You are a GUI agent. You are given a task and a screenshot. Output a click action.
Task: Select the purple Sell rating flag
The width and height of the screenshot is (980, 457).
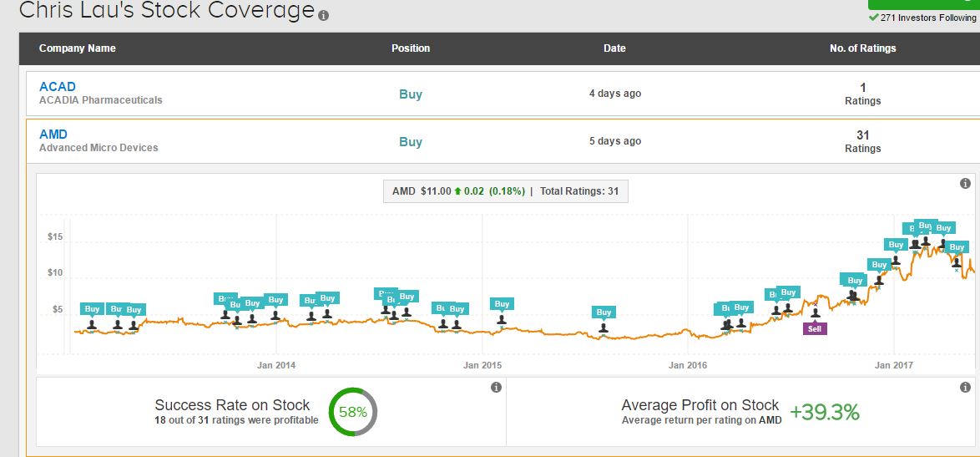(x=815, y=328)
